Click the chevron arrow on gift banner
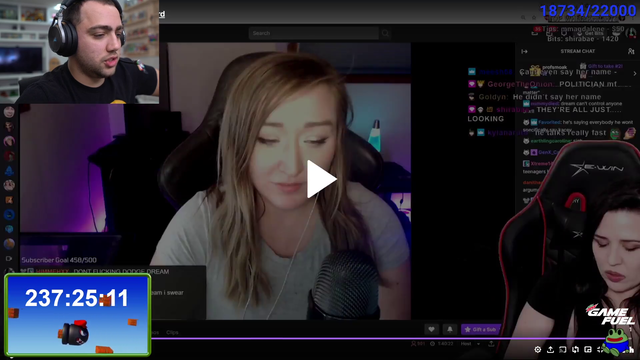The width and height of the screenshot is (640, 360). coord(635,73)
